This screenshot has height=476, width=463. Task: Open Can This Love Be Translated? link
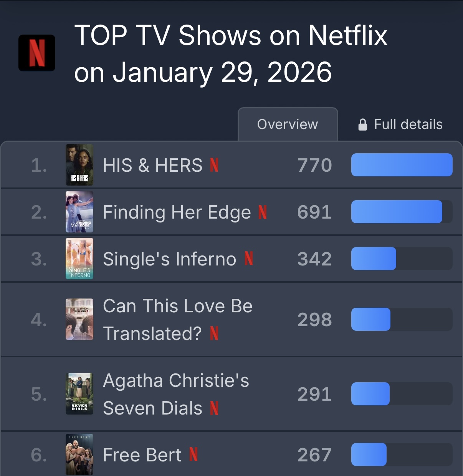point(178,320)
